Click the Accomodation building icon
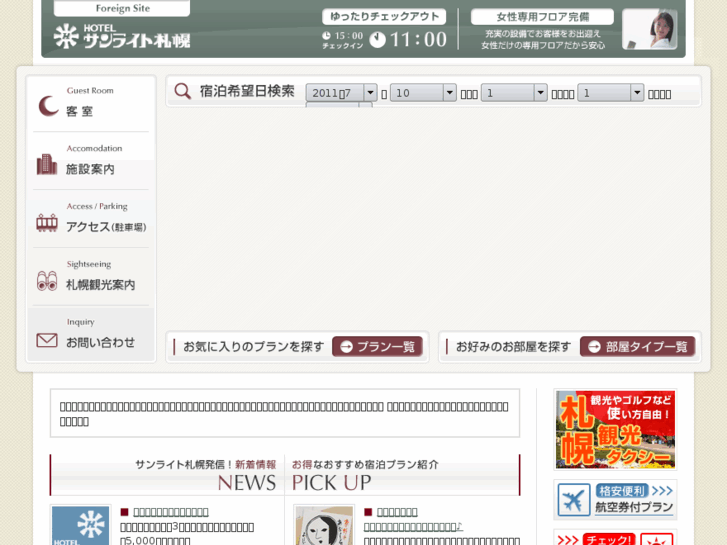The width and height of the screenshot is (727, 545). click(x=47, y=164)
